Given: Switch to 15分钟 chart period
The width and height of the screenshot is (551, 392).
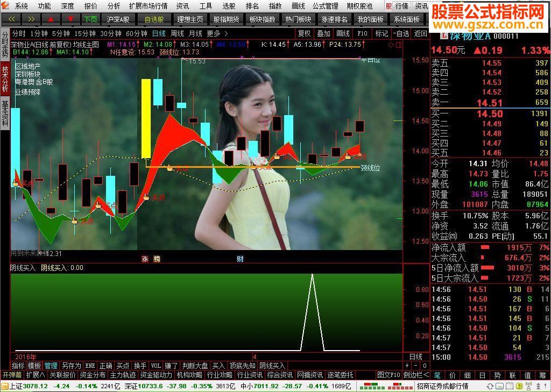Looking at the screenshot, I should 84,33.
